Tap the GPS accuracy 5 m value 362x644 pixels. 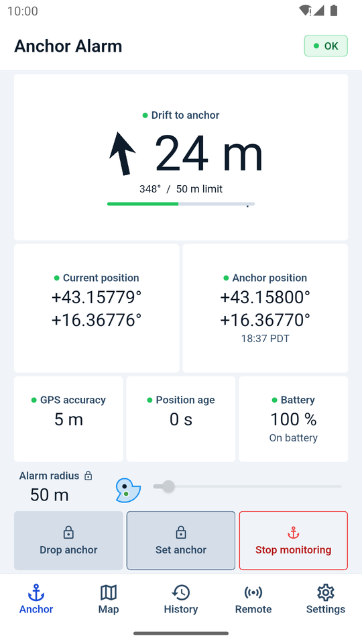(x=68, y=419)
